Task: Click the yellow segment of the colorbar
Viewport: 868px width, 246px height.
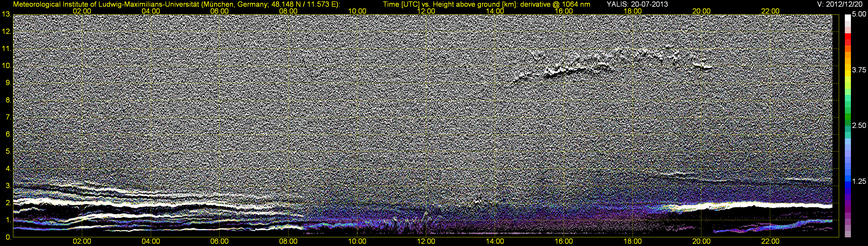Action: point(848,74)
